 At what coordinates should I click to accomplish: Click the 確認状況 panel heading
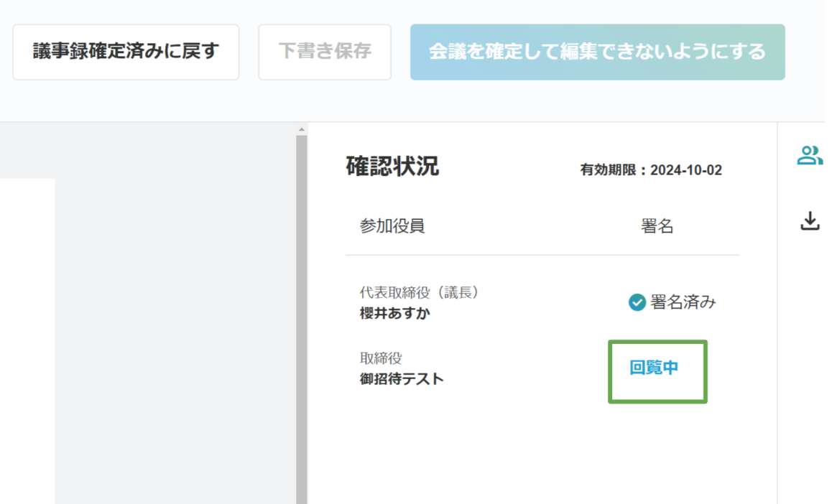pyautogui.click(x=392, y=167)
